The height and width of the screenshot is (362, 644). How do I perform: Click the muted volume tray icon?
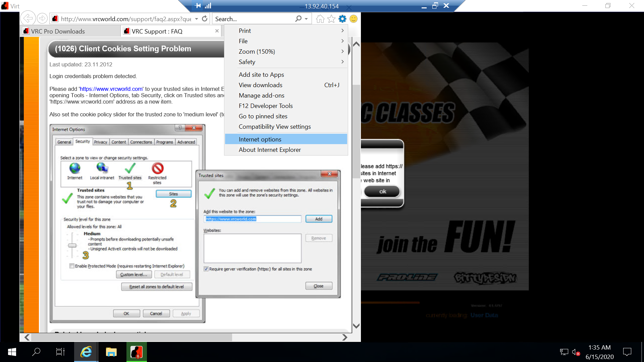576,352
